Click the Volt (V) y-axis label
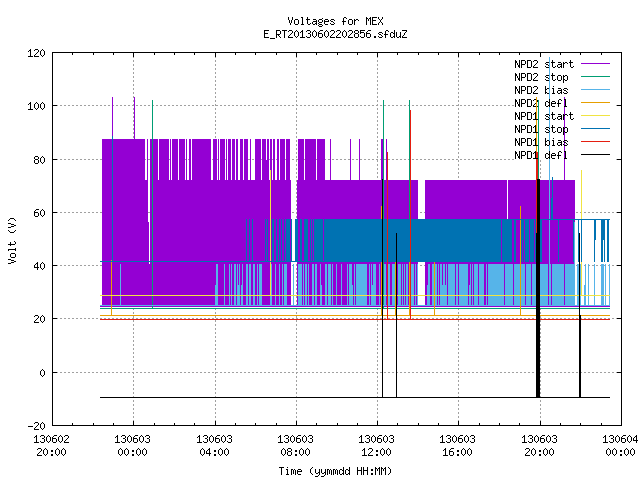640x480 pixels. (x=12, y=240)
